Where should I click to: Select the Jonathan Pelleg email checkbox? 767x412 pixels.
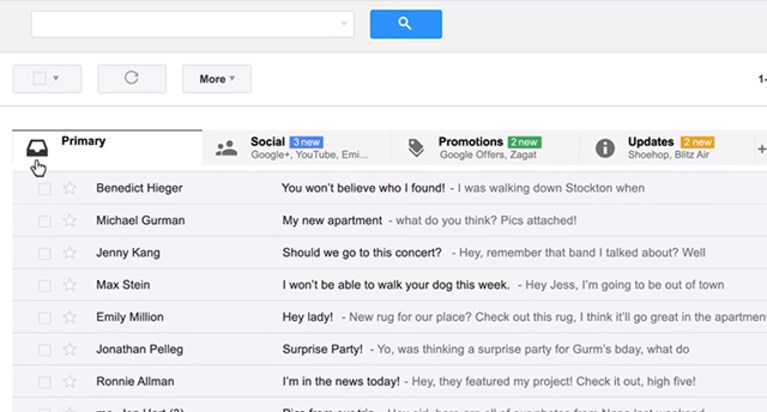coord(45,350)
